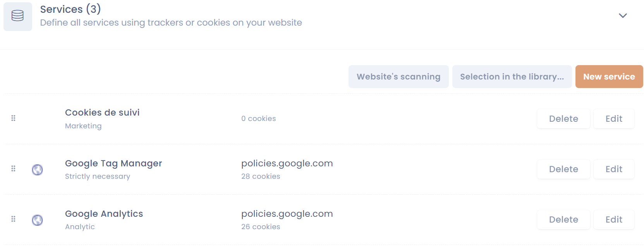Delete the Cookies de suivi service
This screenshot has width=644, height=247.
pyautogui.click(x=563, y=119)
